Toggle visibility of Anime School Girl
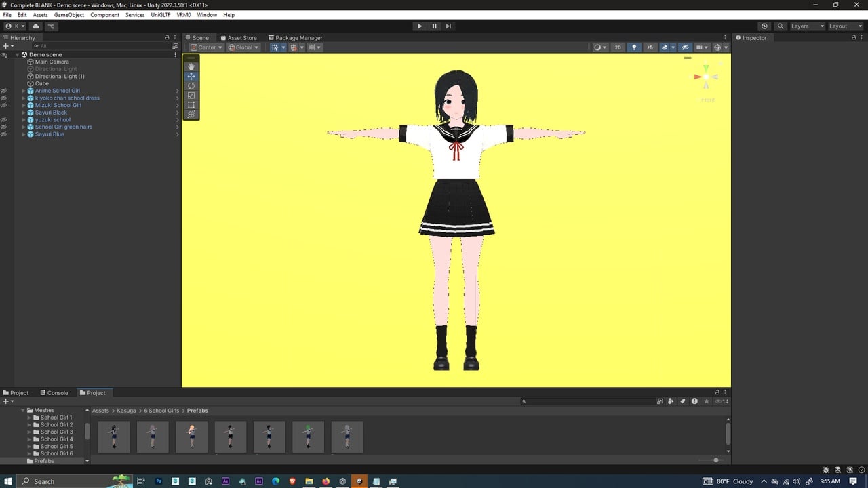This screenshot has height=488, width=868. (x=4, y=91)
